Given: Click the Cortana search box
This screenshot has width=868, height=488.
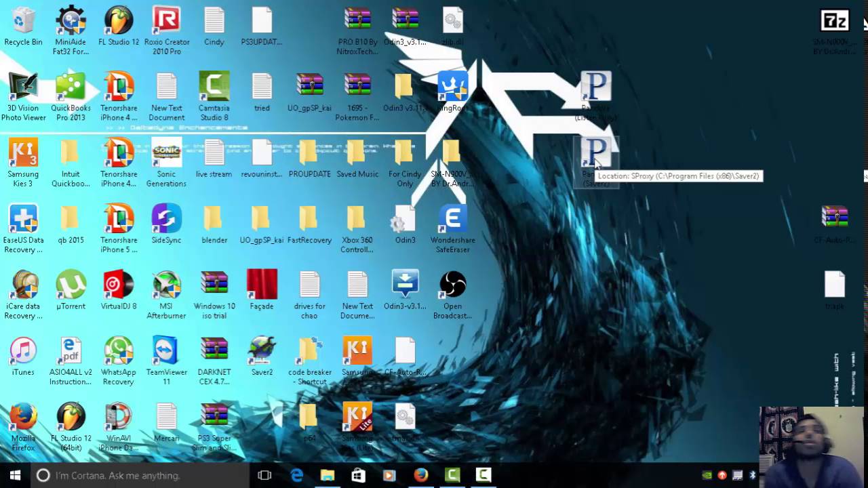Looking at the screenshot, I should pos(140,475).
